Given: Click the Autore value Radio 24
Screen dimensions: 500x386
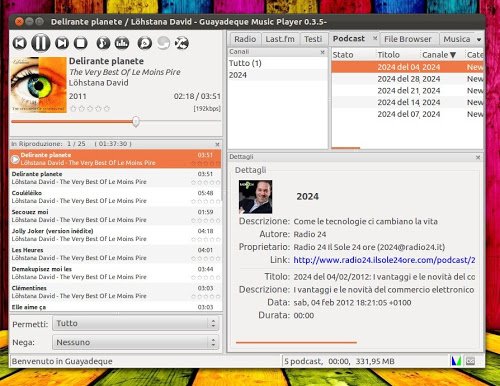Looking at the screenshot, I should [x=310, y=234].
